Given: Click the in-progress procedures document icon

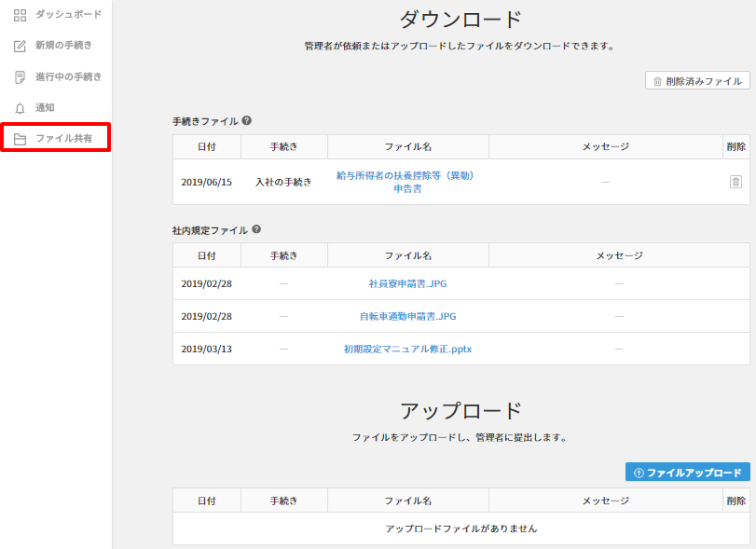Looking at the screenshot, I should 20,76.
